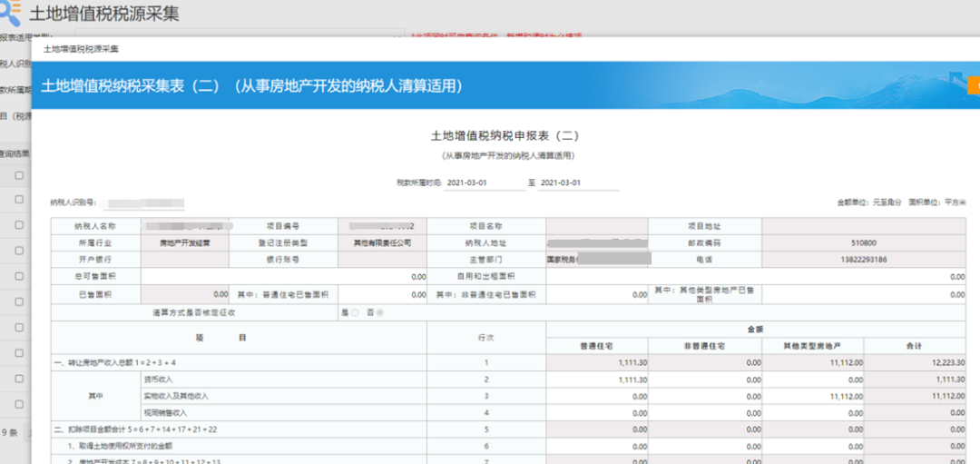
Task: Click dialog title 土地增值税税源采集
Action: pyautogui.click(x=82, y=48)
